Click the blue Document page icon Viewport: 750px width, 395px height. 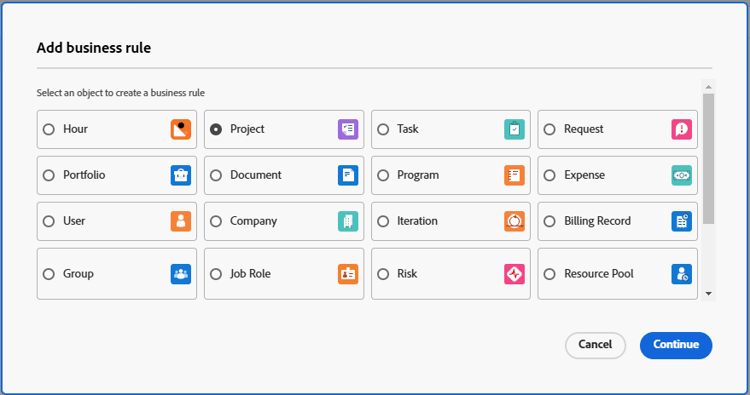click(x=348, y=175)
